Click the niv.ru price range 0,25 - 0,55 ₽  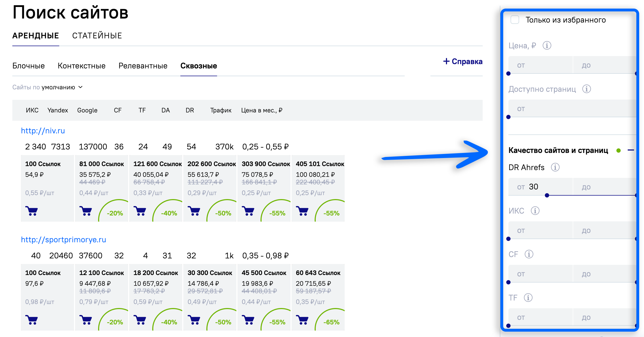tap(265, 147)
